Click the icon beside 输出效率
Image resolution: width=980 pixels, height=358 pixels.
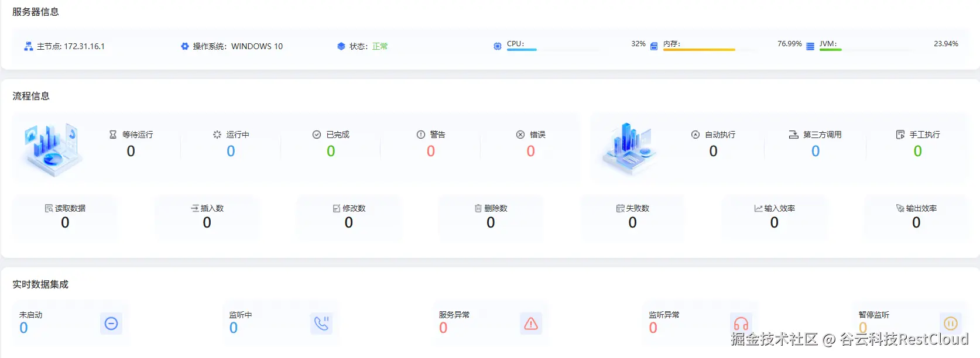click(x=900, y=208)
